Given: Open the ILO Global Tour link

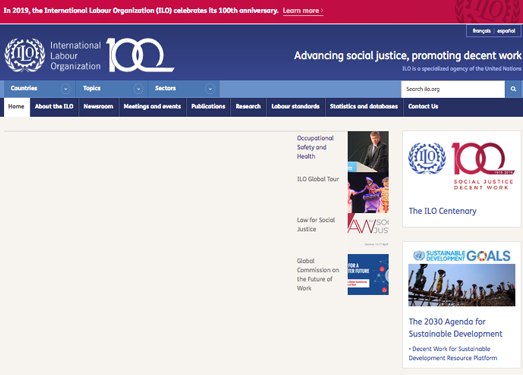Looking at the screenshot, I should [x=318, y=179].
